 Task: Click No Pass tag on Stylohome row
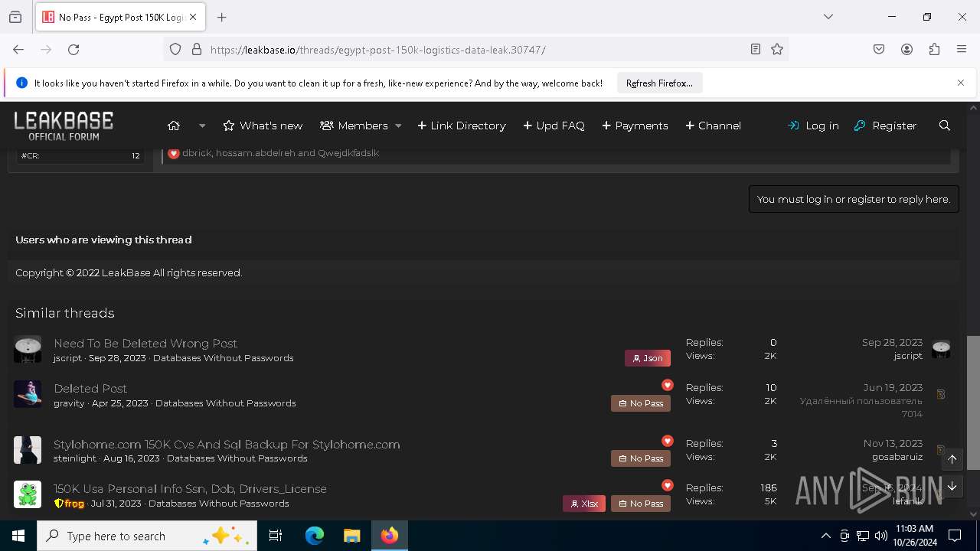(641, 458)
